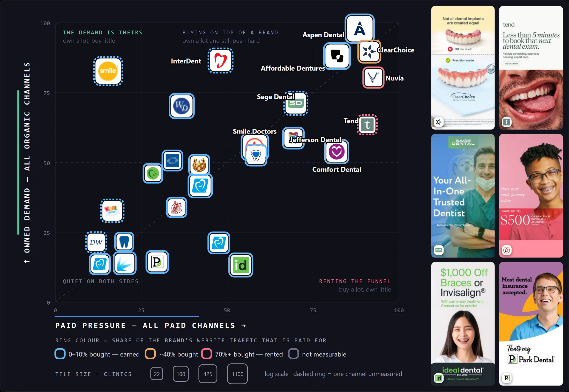The height and width of the screenshot is (392, 569).
Task: Click the orange '~40% bought' ring swatch
Action: (x=150, y=354)
